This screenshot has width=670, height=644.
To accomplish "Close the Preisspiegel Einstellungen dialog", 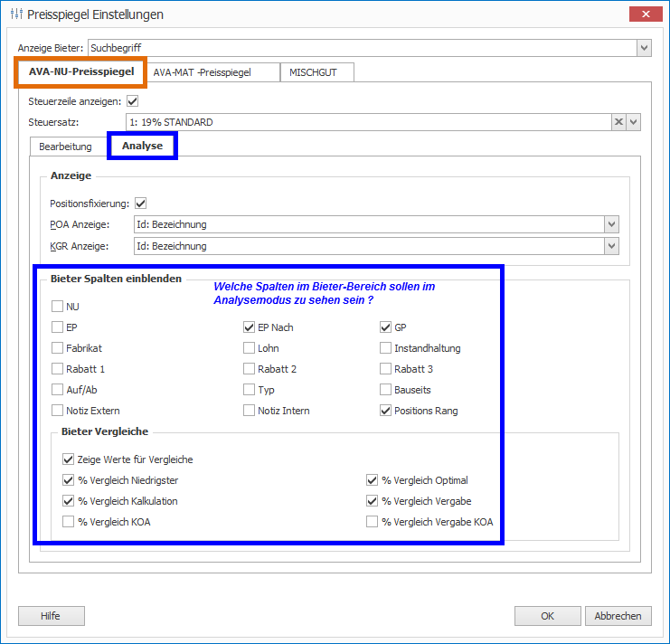I will click(x=646, y=14).
